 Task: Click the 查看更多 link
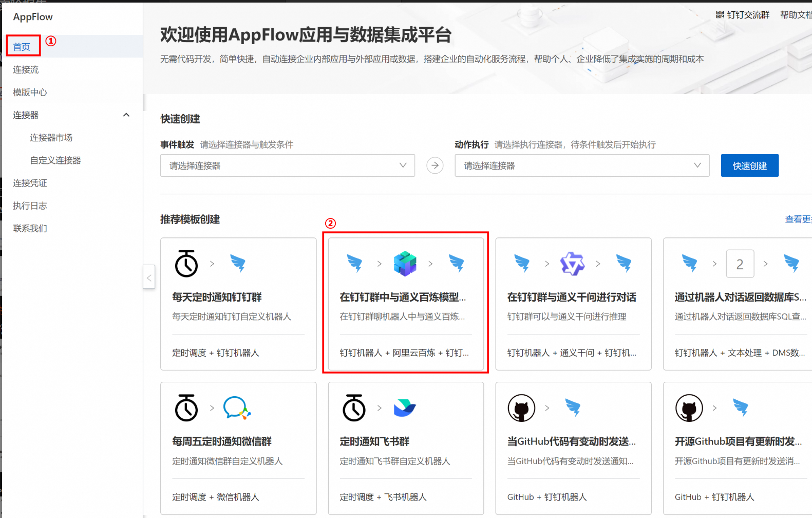pos(798,219)
